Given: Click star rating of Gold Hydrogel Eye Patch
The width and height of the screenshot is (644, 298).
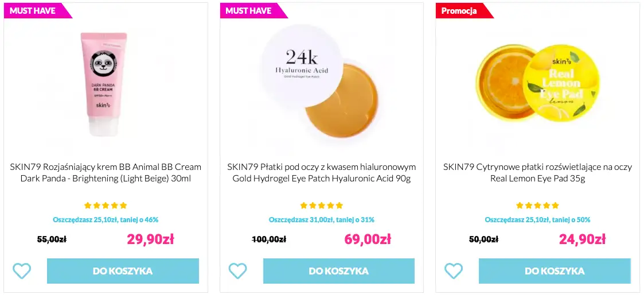Looking at the screenshot, I should click(321, 206).
